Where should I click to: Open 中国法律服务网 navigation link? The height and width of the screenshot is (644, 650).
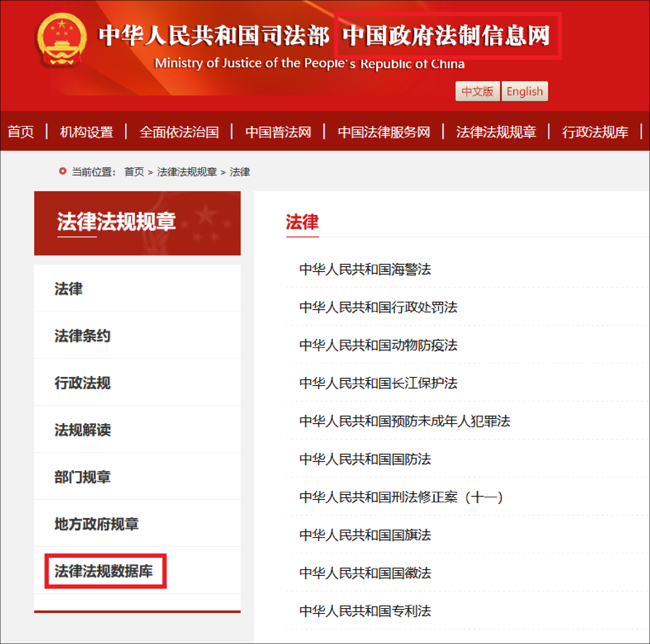[384, 132]
